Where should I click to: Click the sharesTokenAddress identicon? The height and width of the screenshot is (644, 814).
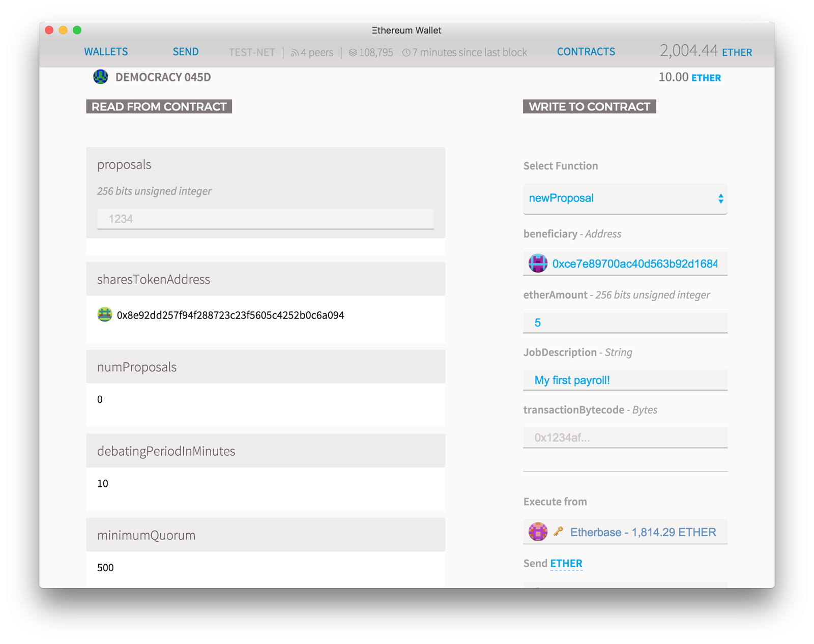[x=105, y=315]
